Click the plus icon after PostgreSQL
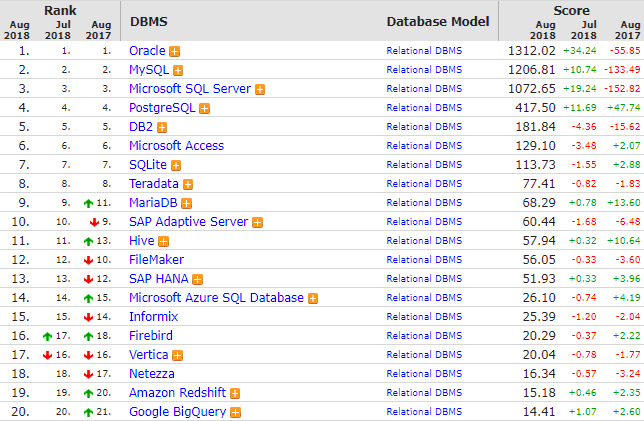Image resolution: width=644 pixels, height=421 pixels. (205, 108)
